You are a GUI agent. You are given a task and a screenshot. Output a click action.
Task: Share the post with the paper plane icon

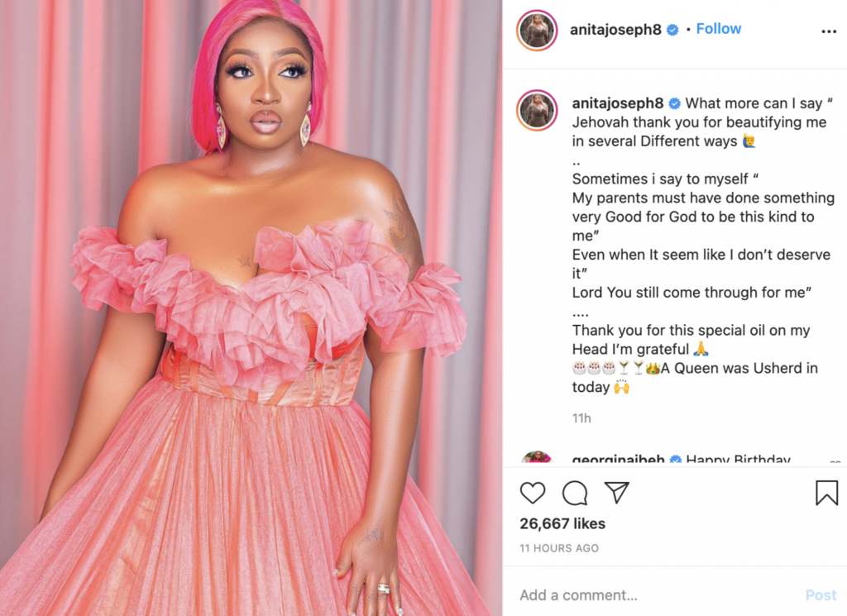pos(617,492)
